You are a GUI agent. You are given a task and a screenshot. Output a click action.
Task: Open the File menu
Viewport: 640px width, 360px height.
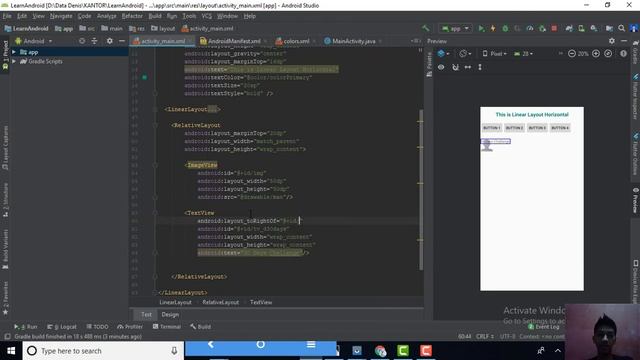click(7, 16)
